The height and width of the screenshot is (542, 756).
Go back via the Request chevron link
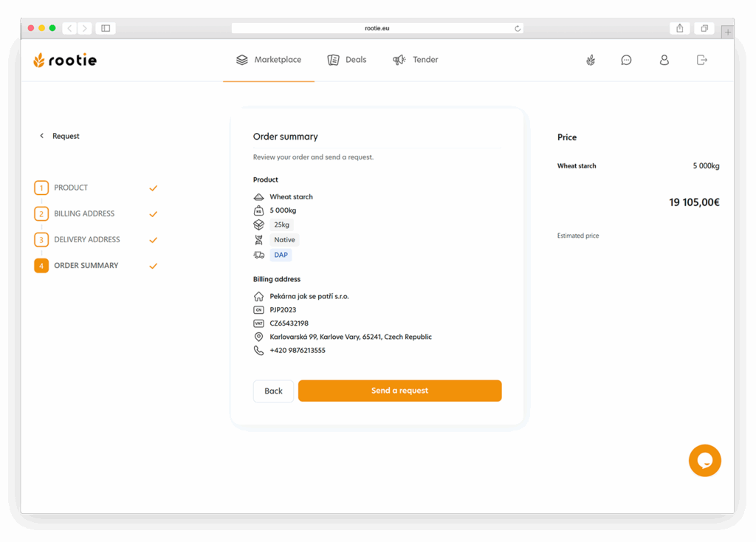[59, 136]
